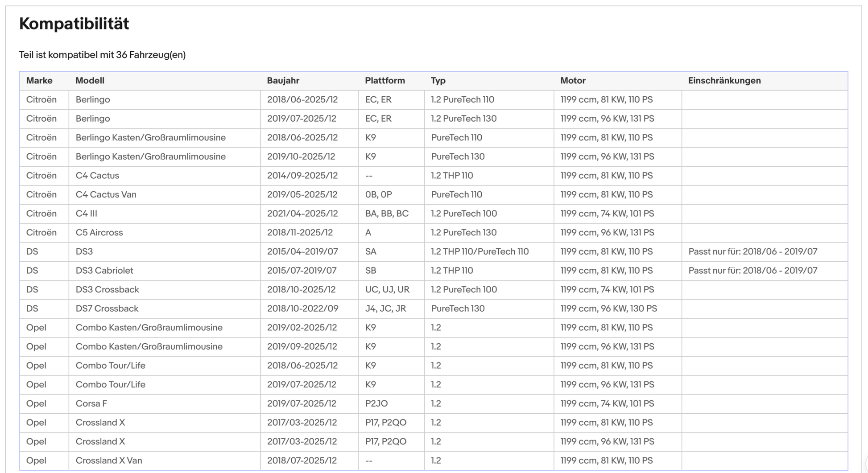The image size is (868, 473).
Task: Click the Einschränkungen column header
Action: tap(724, 81)
